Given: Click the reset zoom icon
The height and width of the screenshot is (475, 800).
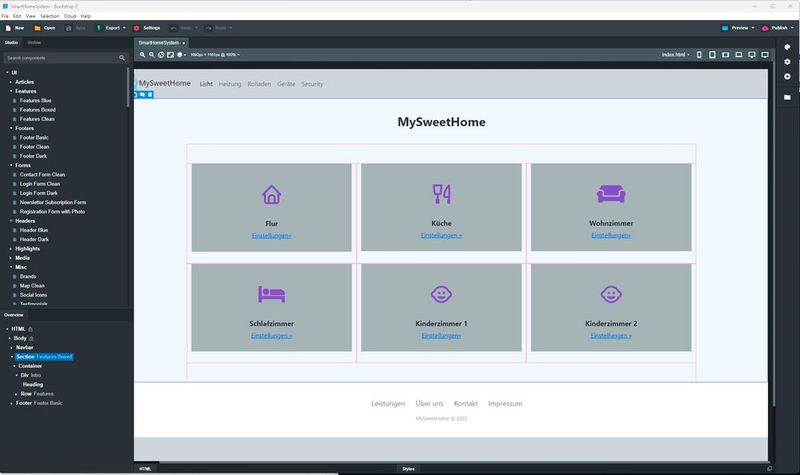Looking at the screenshot, I should point(161,55).
